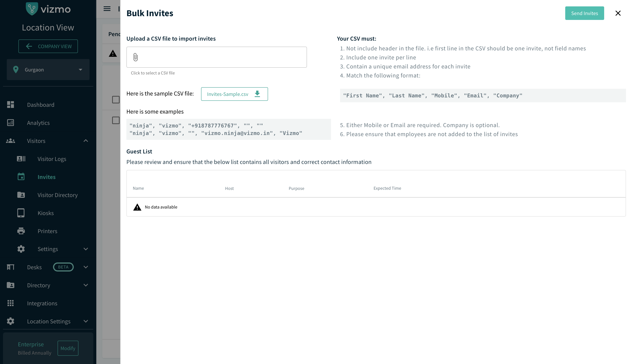Click the Guest List heading
632x364 pixels.
(139, 152)
